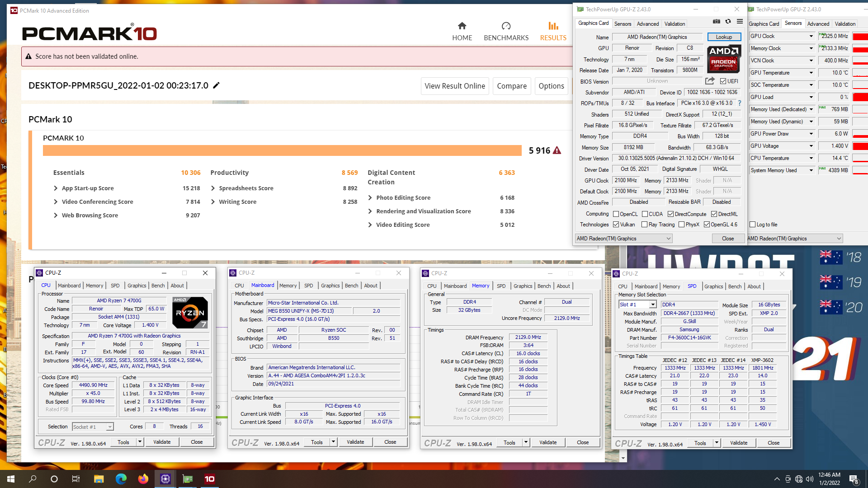Switch to GPU-Z Sensors tab
Image resolution: width=868 pixels, height=488 pixels.
(x=623, y=24)
